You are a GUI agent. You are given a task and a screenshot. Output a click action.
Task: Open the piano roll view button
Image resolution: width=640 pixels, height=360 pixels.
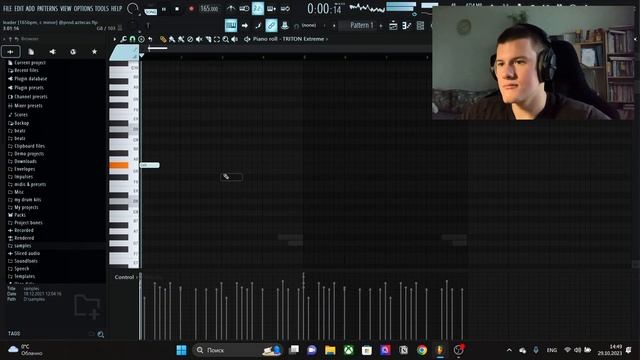231,25
